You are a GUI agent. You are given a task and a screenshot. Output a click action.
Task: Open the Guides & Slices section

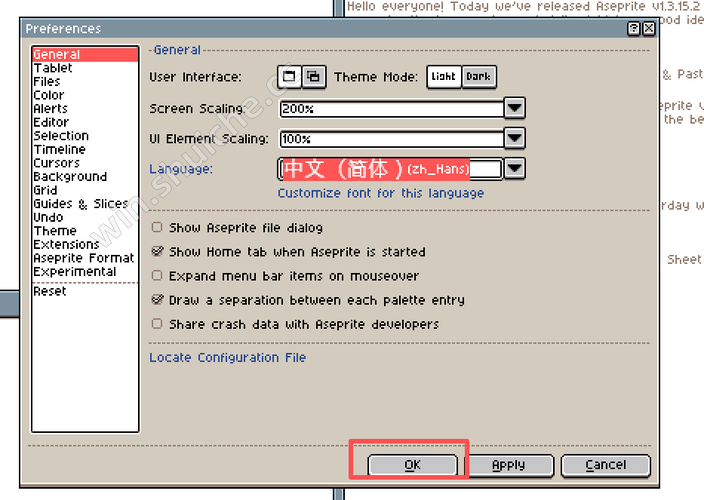(x=85, y=204)
